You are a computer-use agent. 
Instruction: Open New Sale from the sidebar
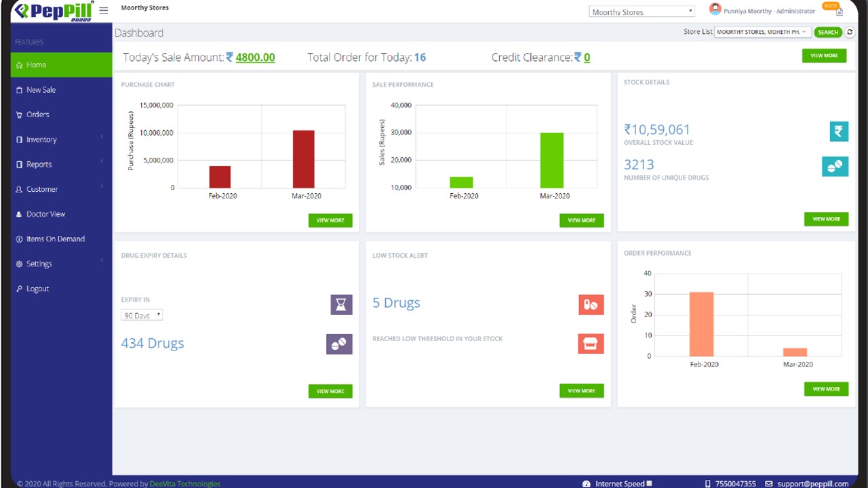pos(61,89)
